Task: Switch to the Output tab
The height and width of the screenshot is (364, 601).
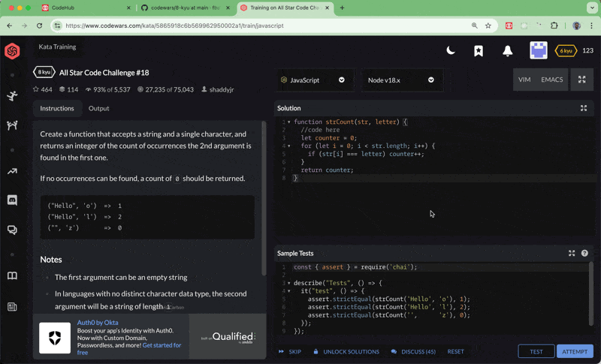Action: click(98, 108)
